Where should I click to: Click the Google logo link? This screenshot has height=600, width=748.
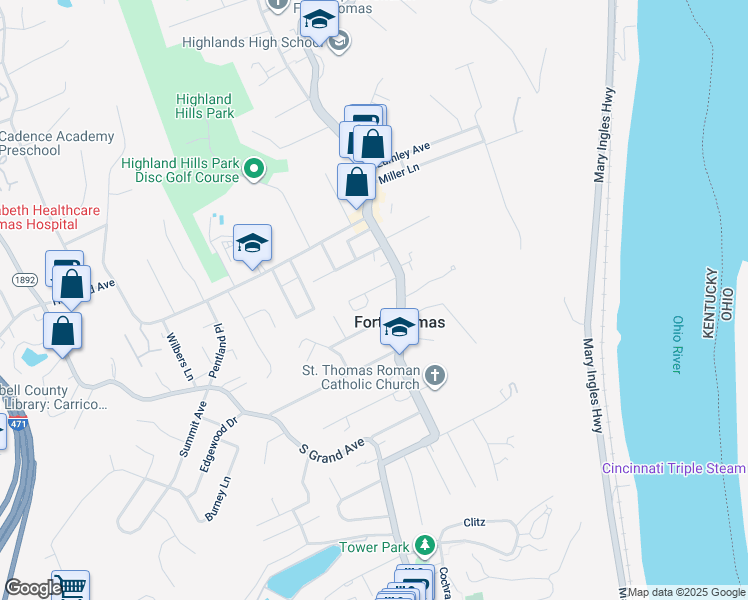click(x=33, y=589)
